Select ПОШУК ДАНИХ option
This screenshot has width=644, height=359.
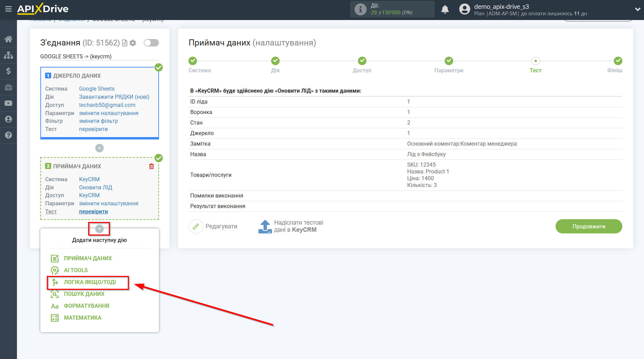[84, 294]
